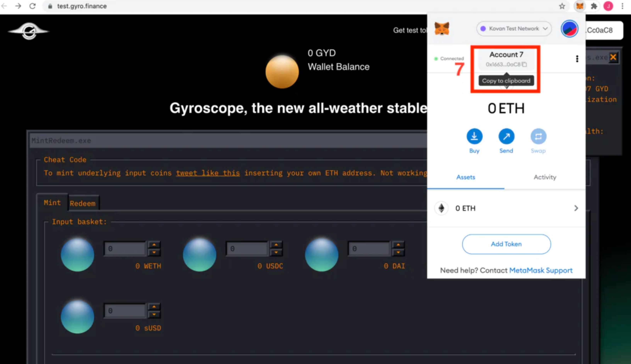Viewport: 631px width, 364px height.
Task: Click the sUSD blue orb
Action: [x=78, y=317]
